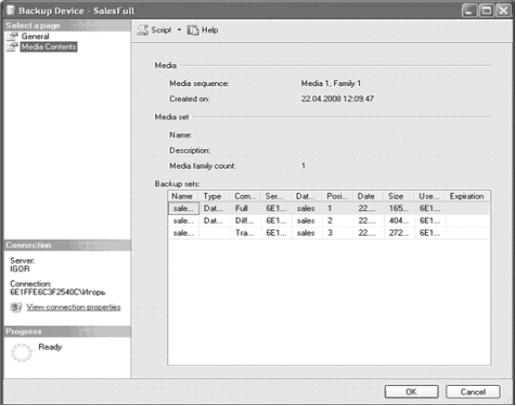Click the General page icon
Viewport: 516px width, 406px height.
tap(12, 36)
